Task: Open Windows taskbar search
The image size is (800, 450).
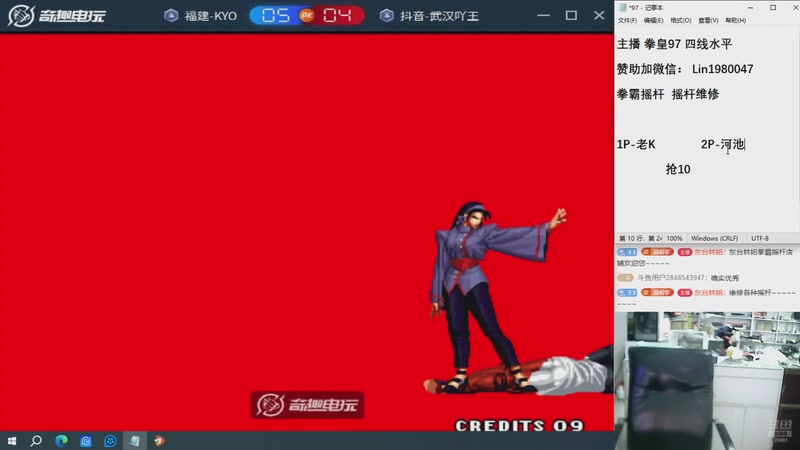Action: (36, 441)
